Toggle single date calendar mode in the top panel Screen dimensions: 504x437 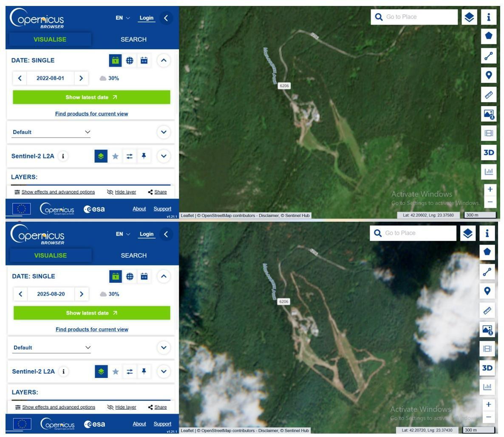(116, 60)
